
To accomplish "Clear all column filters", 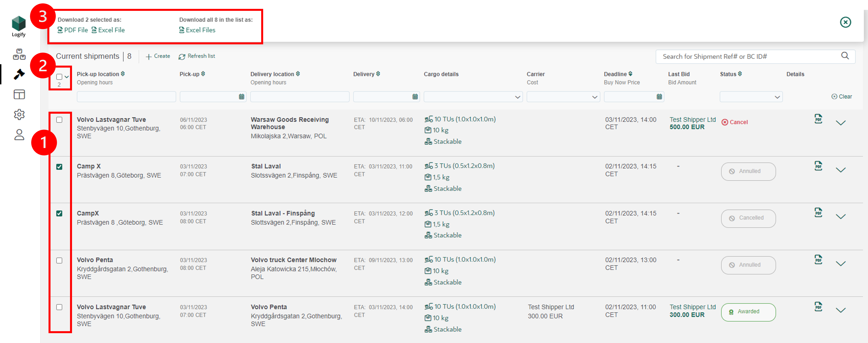I will [842, 97].
